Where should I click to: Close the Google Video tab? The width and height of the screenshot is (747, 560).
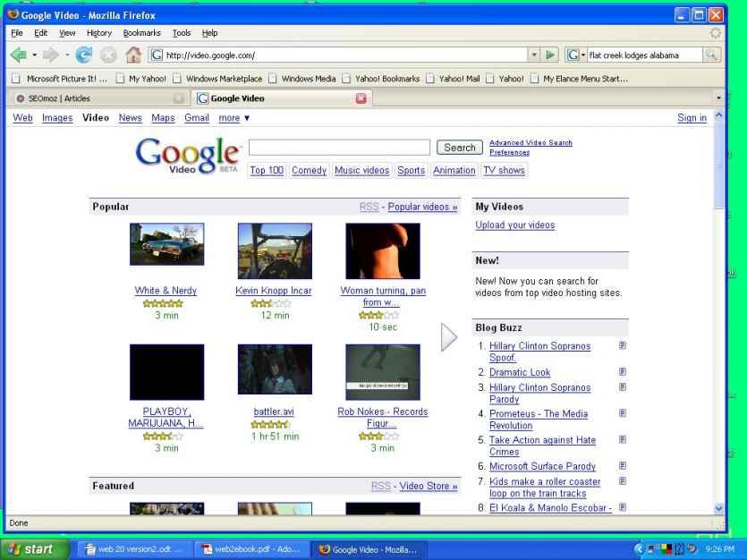(x=362, y=98)
